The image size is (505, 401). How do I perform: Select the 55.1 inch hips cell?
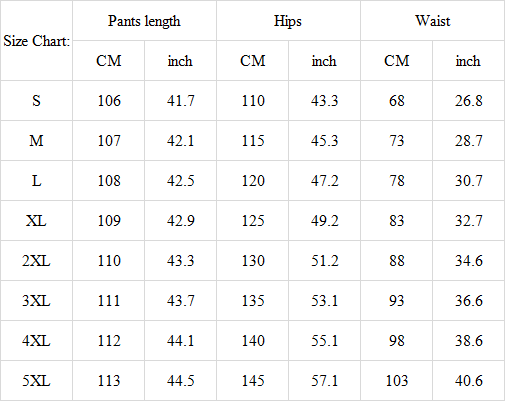click(324, 340)
